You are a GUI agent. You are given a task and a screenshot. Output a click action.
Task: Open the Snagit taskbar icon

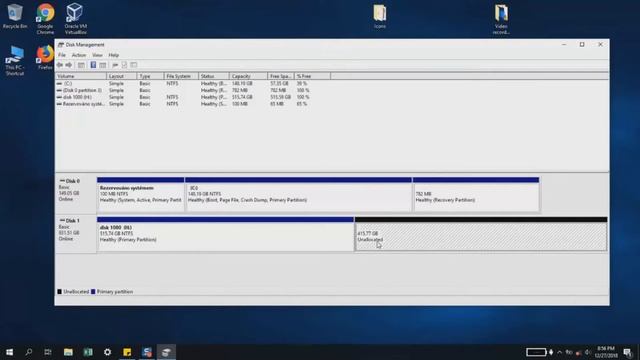[147, 352]
